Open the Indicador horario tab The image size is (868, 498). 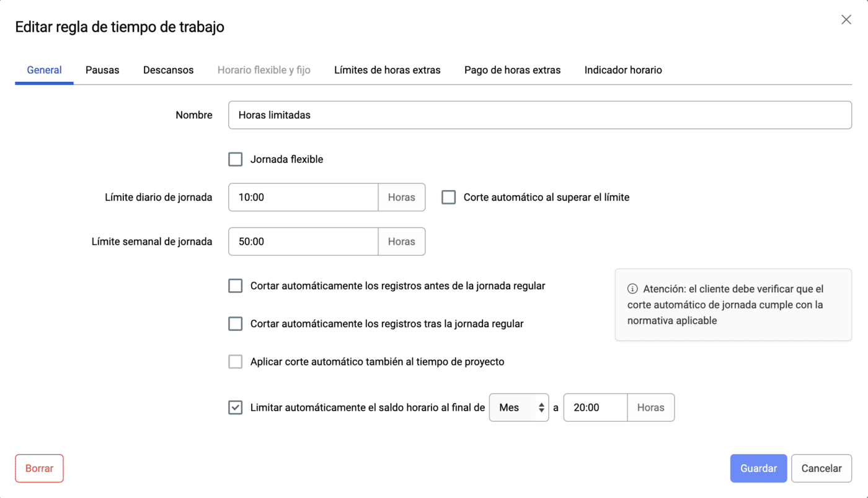(x=622, y=70)
